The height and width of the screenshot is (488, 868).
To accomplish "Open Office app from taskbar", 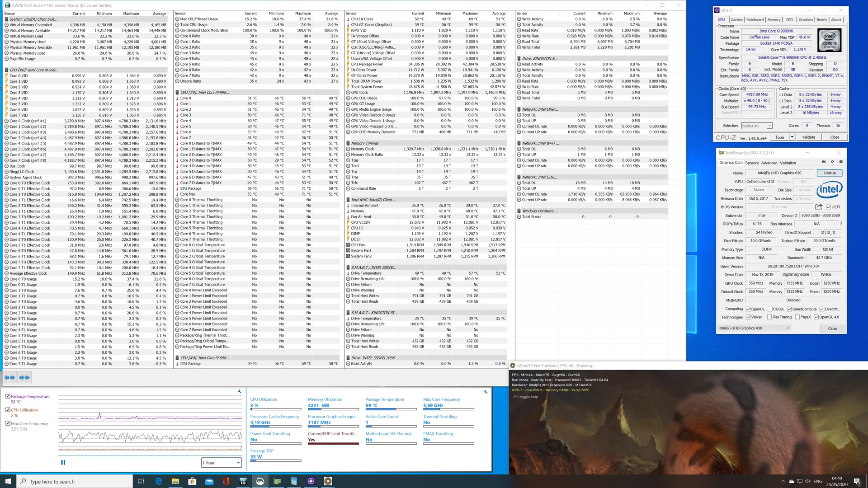I will tap(226, 481).
